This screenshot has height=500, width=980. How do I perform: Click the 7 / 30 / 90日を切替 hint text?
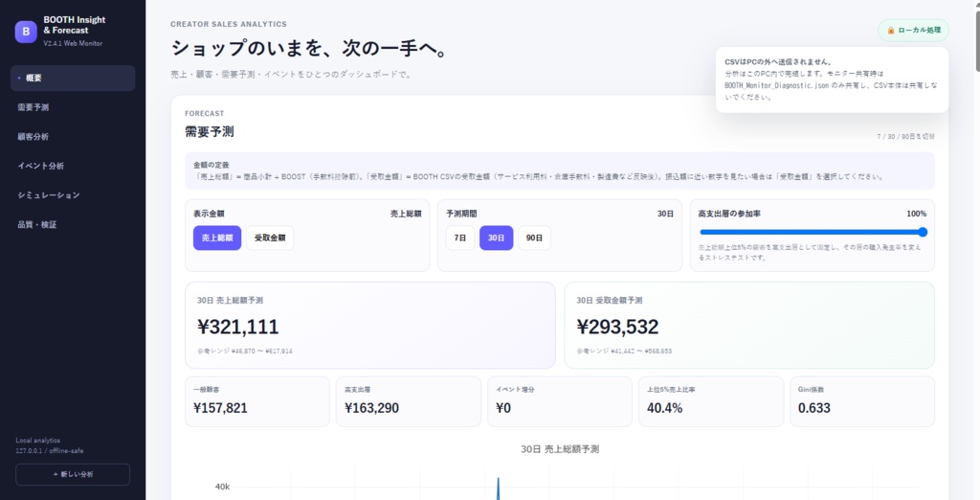(x=905, y=136)
